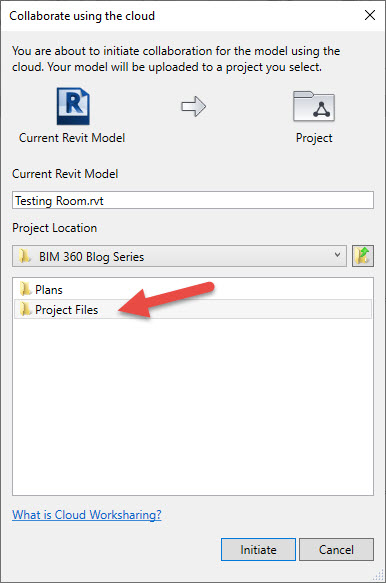Click the Cancel button
This screenshot has width=386, height=583.
(336, 550)
